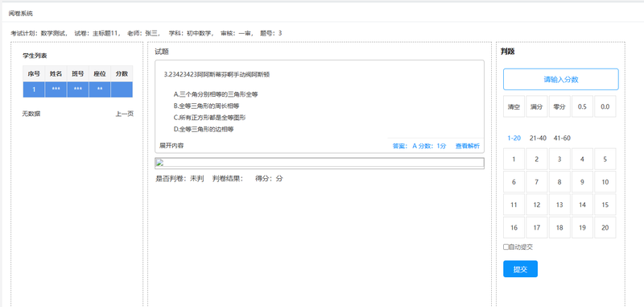This screenshot has height=307, width=644.
Task: Select student row number 1 in list
Action: [x=77, y=89]
